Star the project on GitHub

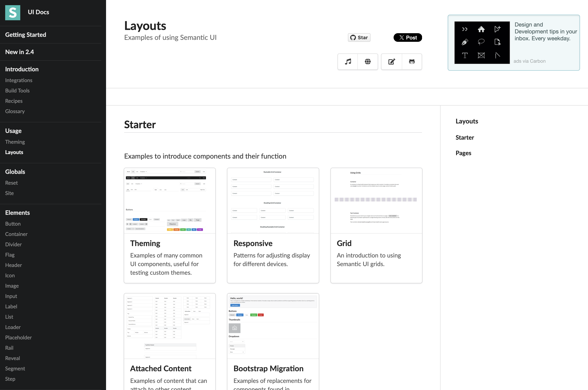[359, 37]
